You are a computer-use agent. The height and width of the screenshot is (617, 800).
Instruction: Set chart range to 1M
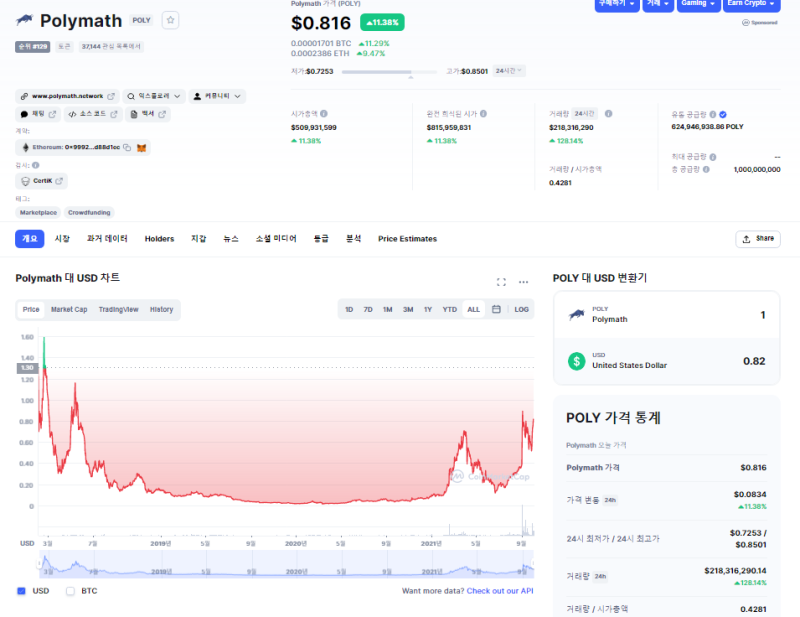pyautogui.click(x=388, y=310)
